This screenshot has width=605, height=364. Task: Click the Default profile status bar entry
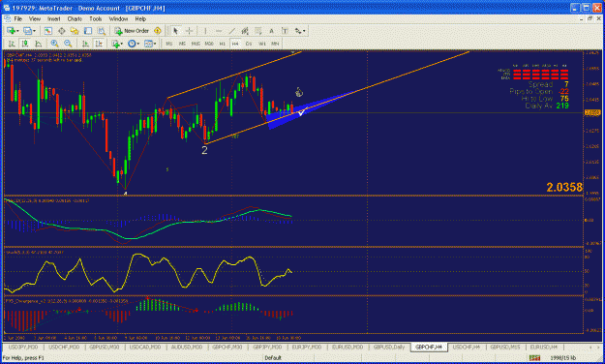273,358
